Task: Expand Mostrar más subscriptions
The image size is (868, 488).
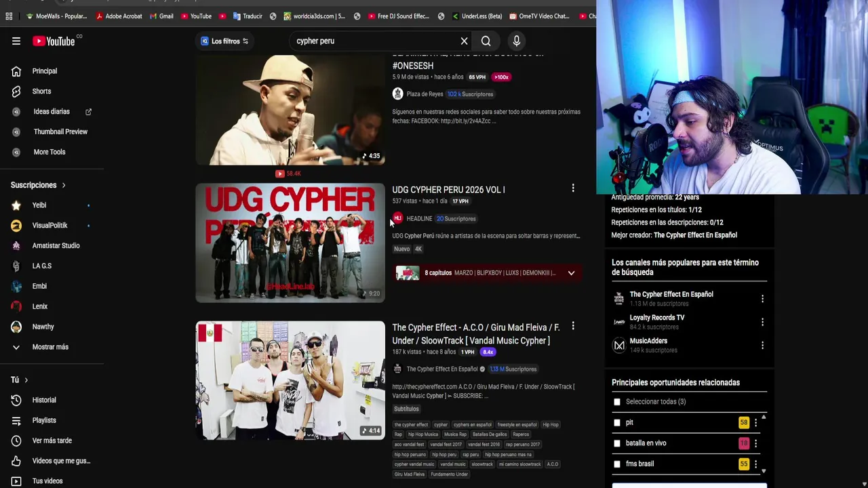Action: click(50, 348)
